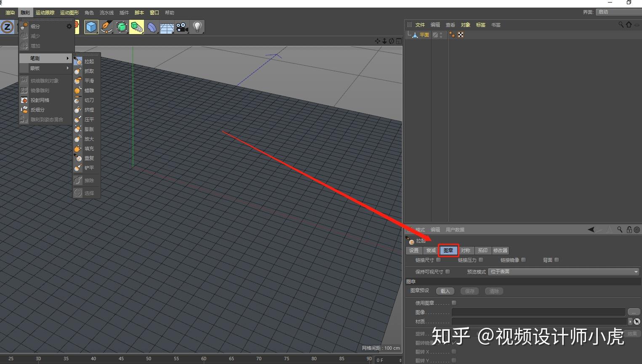
Task: Open the 窗口 menu in menu bar
Action: [154, 12]
